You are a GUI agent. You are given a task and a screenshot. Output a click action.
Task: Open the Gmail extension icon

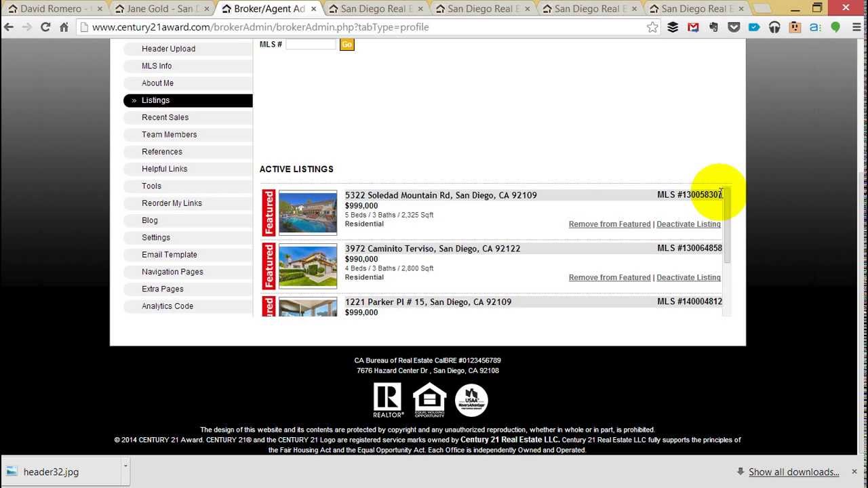(x=693, y=27)
